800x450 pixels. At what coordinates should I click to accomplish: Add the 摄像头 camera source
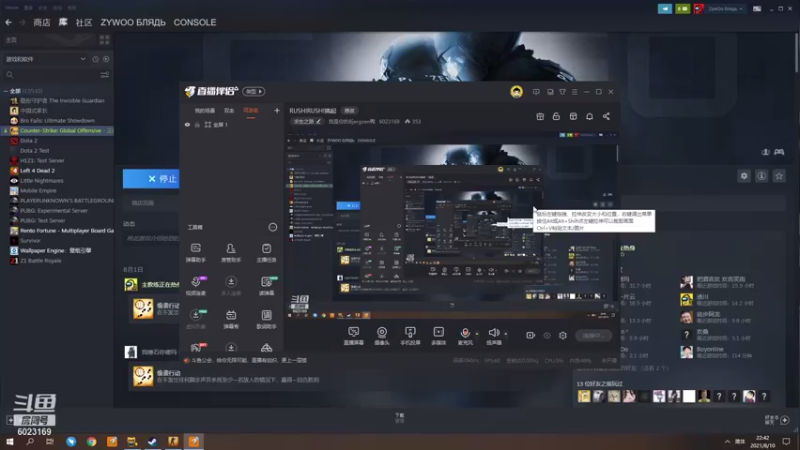pyautogui.click(x=382, y=336)
